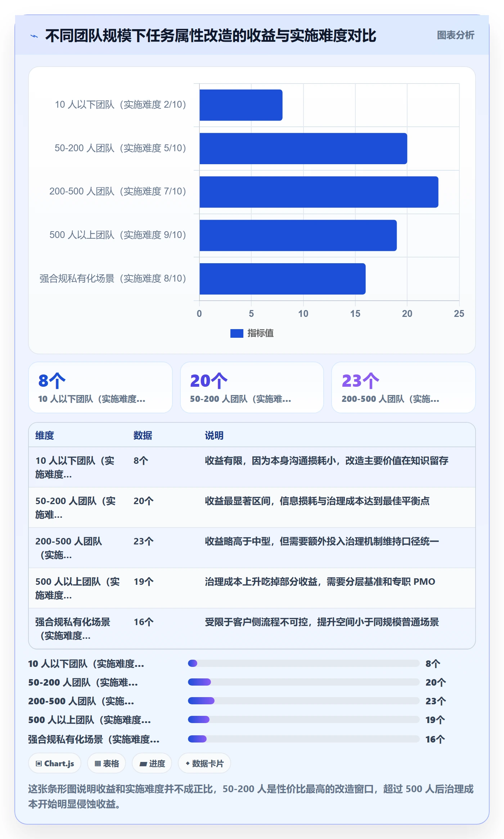Open the 8个 data card
Screen dimensions: 504x839
[100, 387]
